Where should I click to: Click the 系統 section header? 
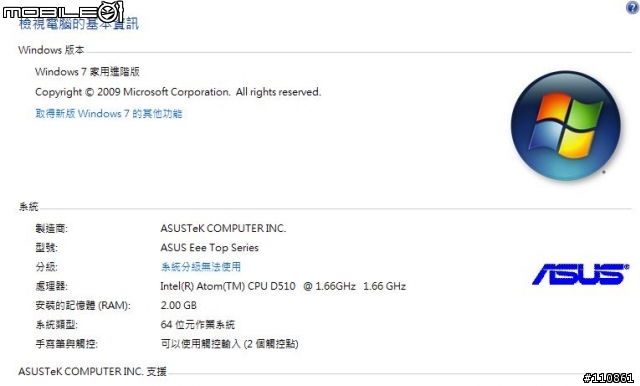(x=29, y=206)
